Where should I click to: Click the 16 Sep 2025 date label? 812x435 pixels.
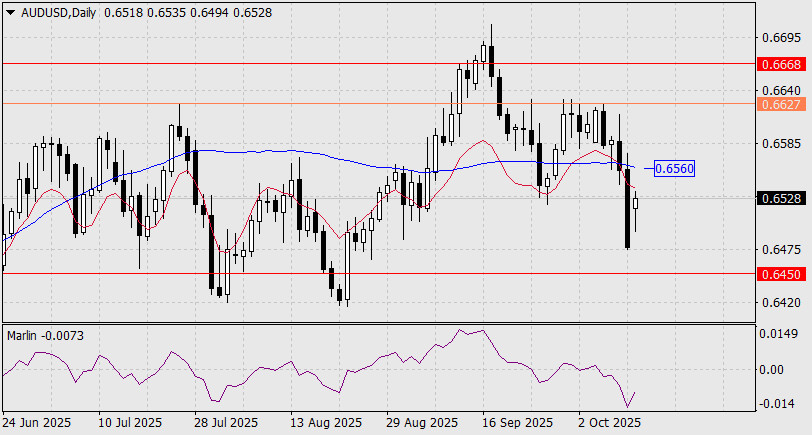pos(518,423)
